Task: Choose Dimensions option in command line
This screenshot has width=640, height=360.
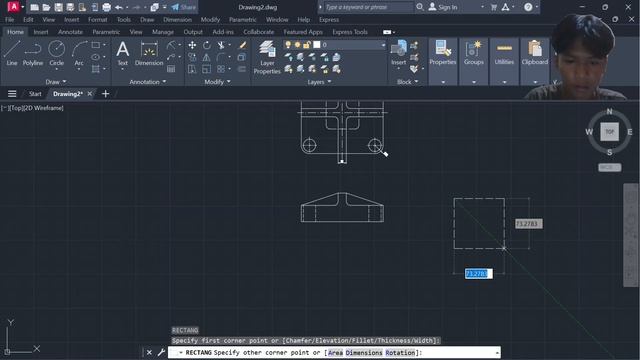Action: (x=364, y=352)
